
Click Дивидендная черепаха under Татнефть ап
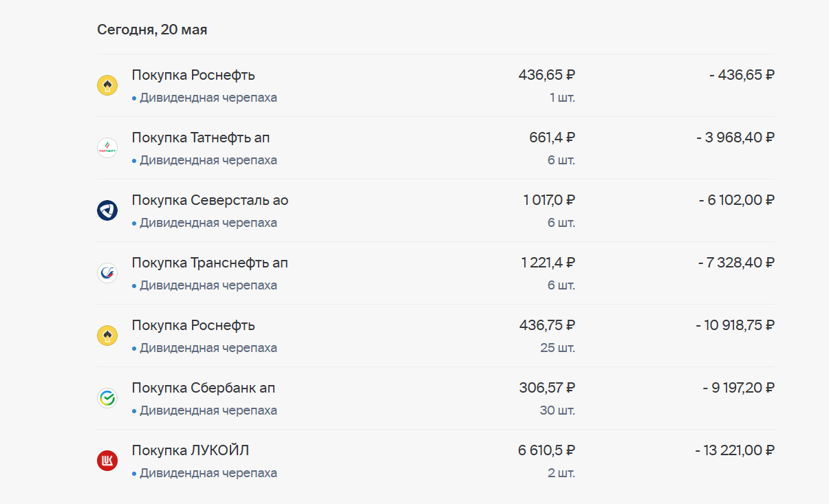coord(208,160)
